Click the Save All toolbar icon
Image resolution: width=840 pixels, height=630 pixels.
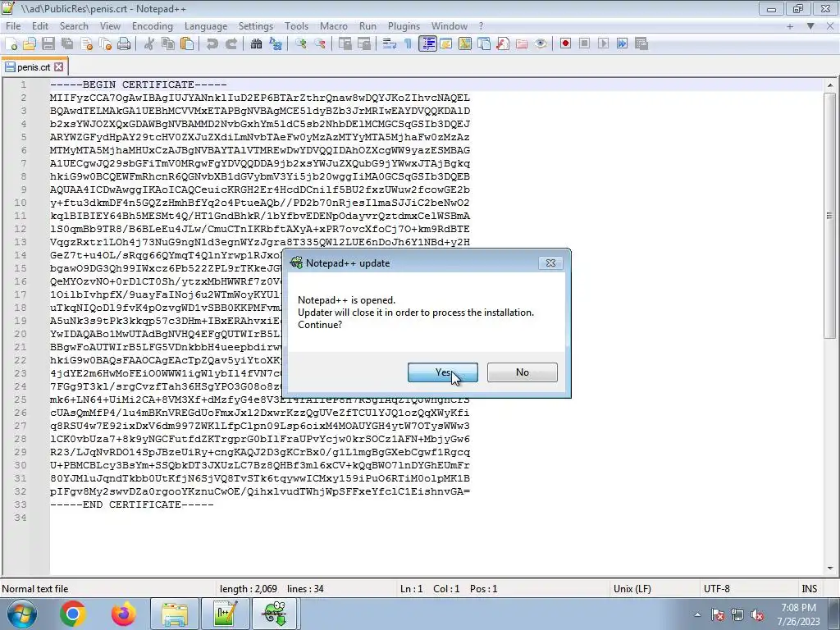pos(67,44)
